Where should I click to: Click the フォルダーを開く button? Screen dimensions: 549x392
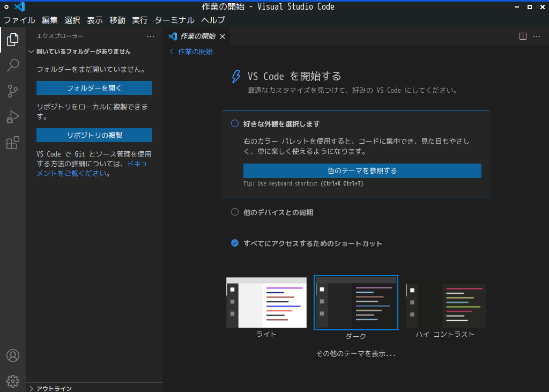tap(94, 88)
